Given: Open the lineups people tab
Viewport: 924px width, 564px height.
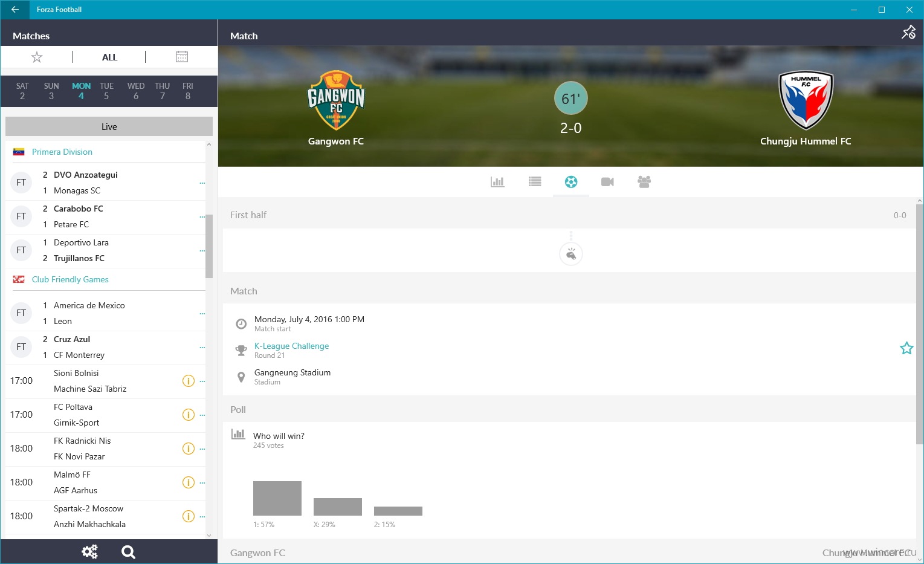Looking at the screenshot, I should (644, 181).
